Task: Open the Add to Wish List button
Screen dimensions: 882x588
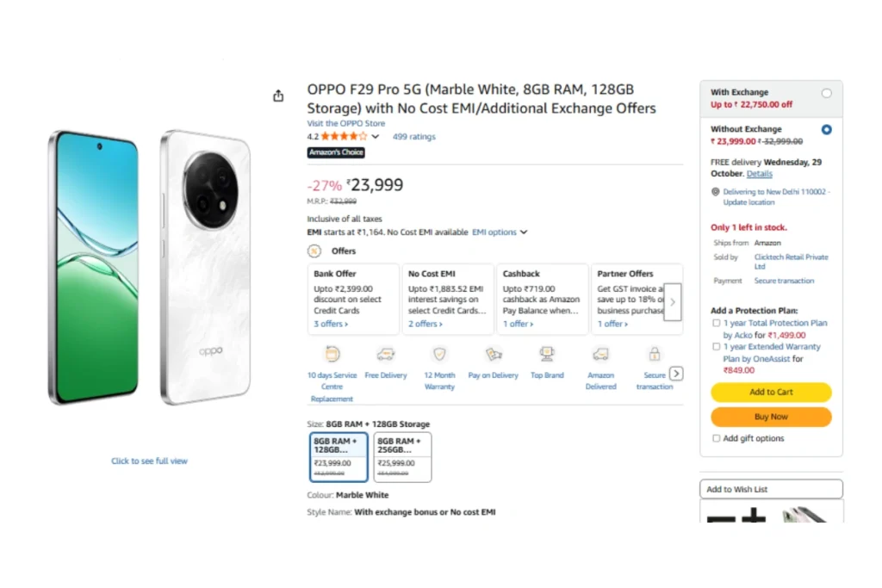Action: (771, 489)
